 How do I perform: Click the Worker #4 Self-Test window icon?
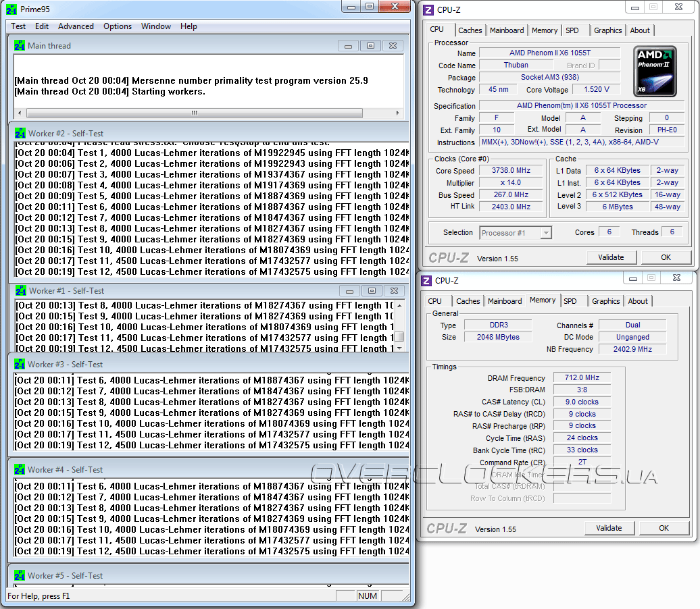[x=20, y=469]
